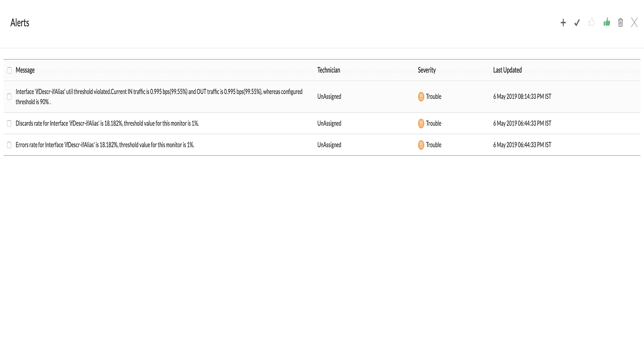Click the Trouble icon on the Errors rate alert
The width and height of the screenshot is (644, 362).
point(421,145)
